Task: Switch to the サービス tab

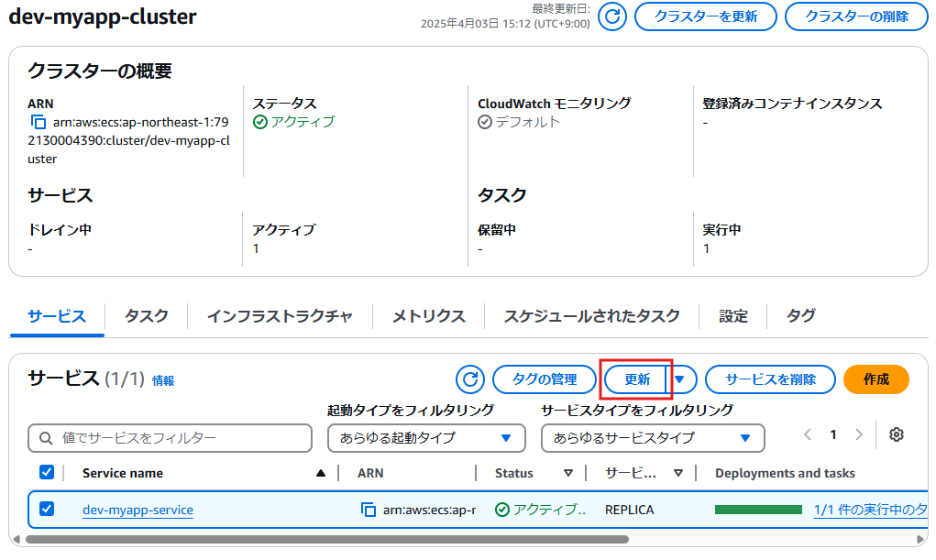Action: (57, 316)
